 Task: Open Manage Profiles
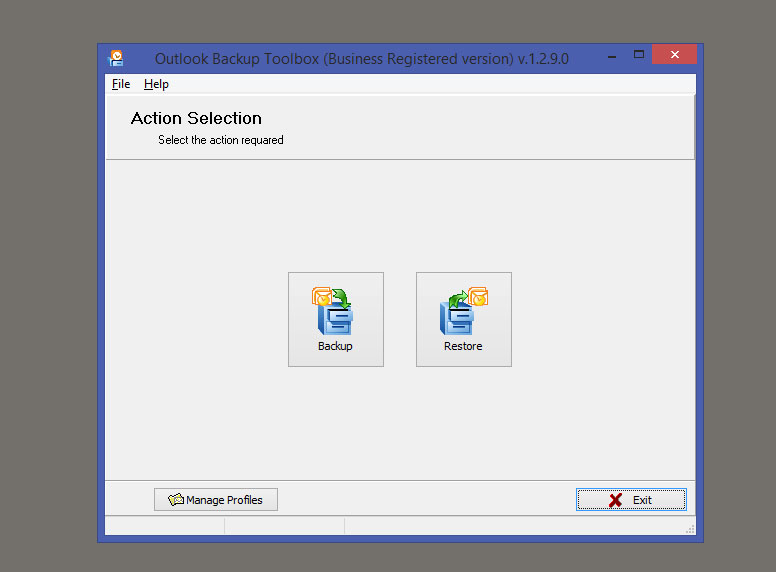(216, 500)
